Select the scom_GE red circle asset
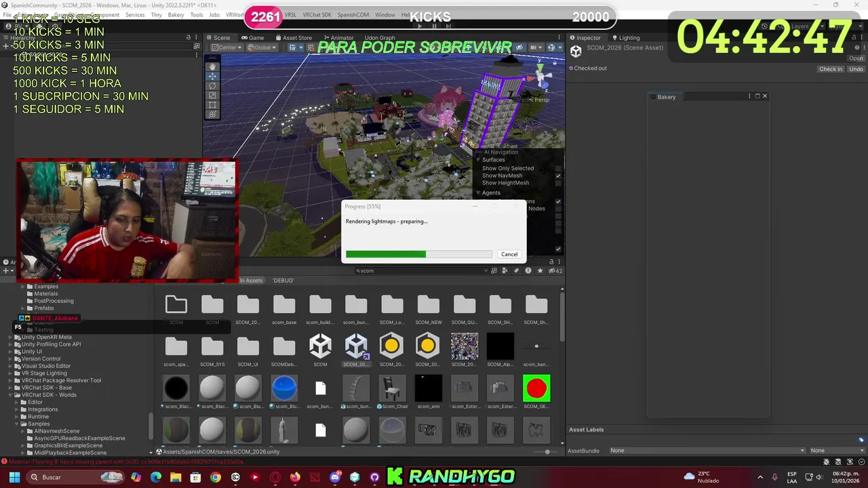Viewport: 868px width, 488px height. point(536,392)
